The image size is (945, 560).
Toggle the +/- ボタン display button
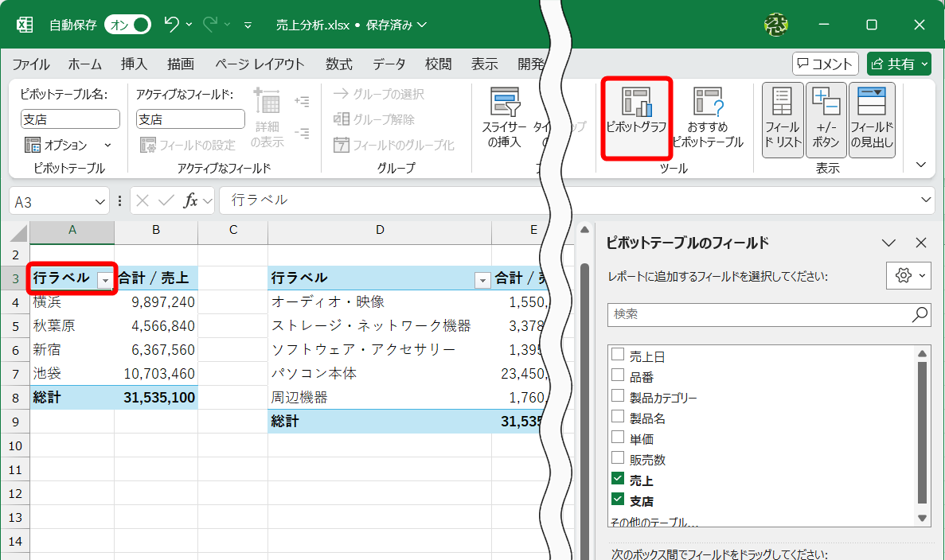826,120
